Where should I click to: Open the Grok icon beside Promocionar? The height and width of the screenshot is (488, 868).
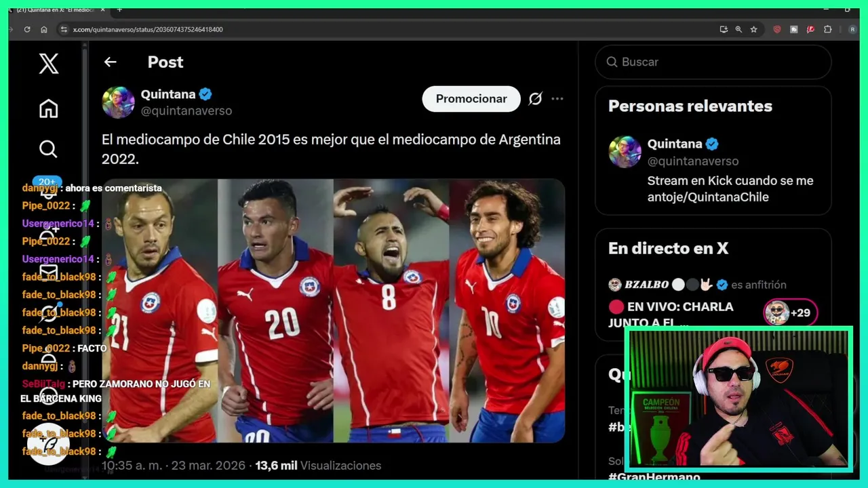pyautogui.click(x=535, y=99)
